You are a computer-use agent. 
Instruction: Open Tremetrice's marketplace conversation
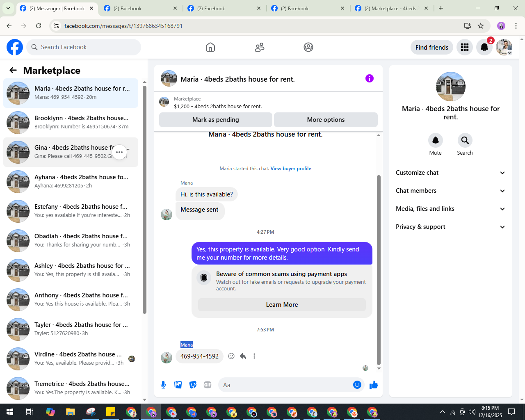click(x=71, y=388)
